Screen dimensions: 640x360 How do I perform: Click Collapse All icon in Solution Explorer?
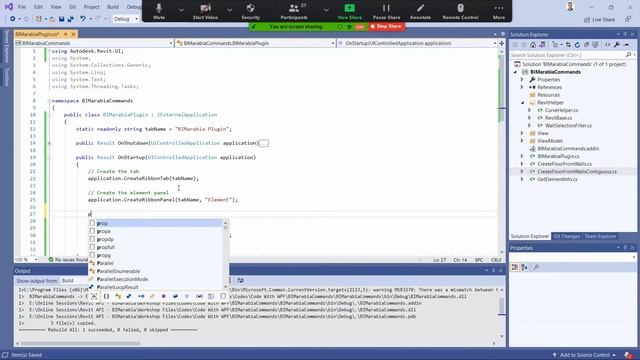tap(587, 45)
